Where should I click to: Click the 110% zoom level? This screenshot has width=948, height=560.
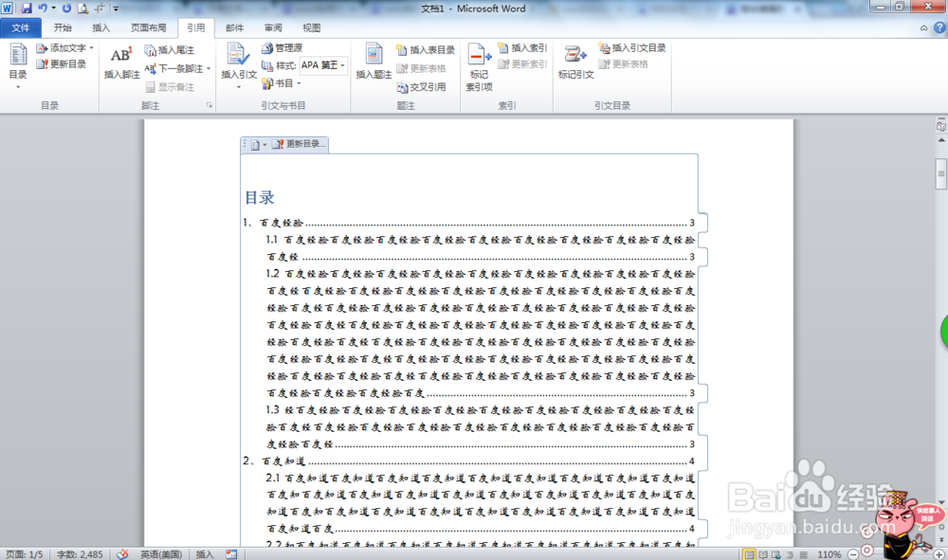pyautogui.click(x=829, y=554)
